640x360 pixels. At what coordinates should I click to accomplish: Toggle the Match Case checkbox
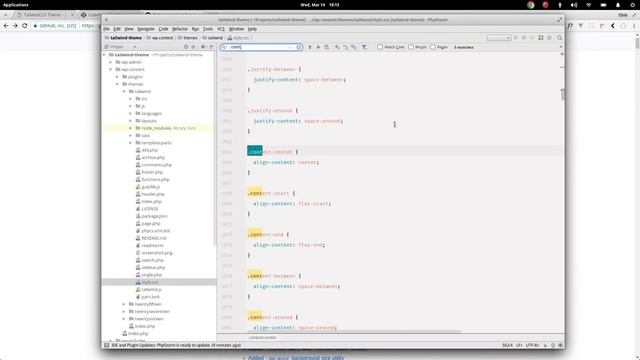[x=380, y=47]
